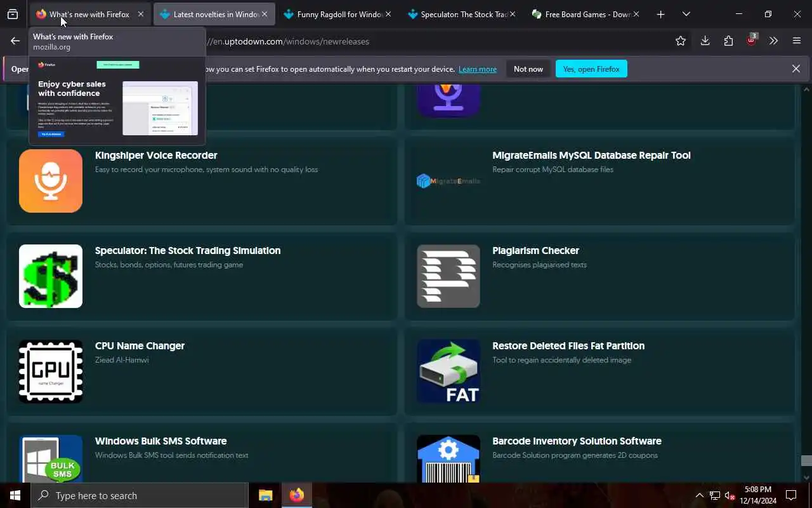Close the Free Board Games tab

pyautogui.click(x=636, y=14)
